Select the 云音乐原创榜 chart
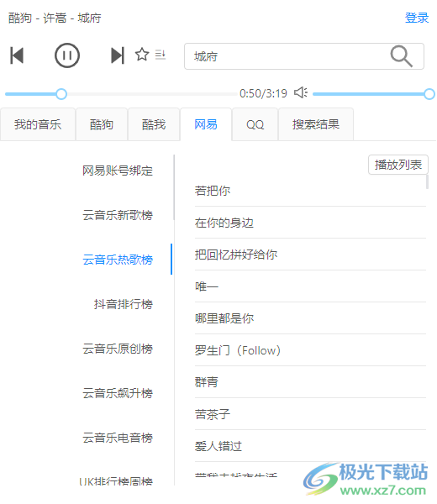Viewport: 437px width, 504px height. [x=118, y=349]
